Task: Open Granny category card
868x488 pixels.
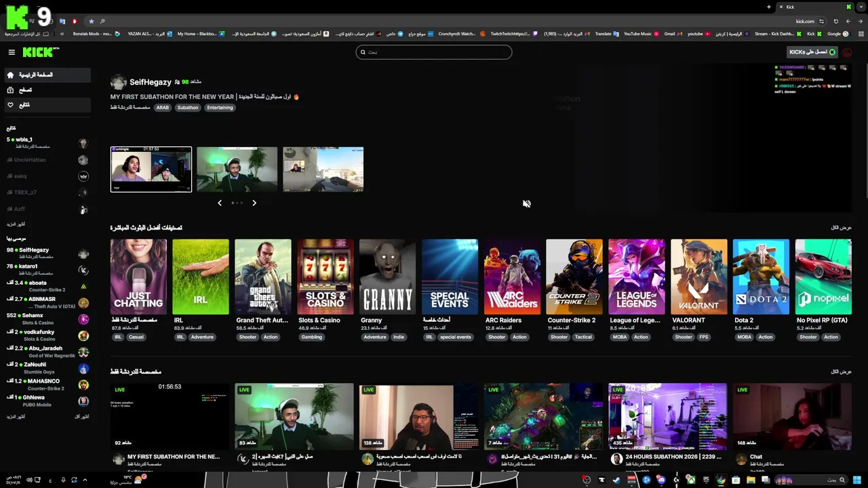Action: [x=388, y=277]
